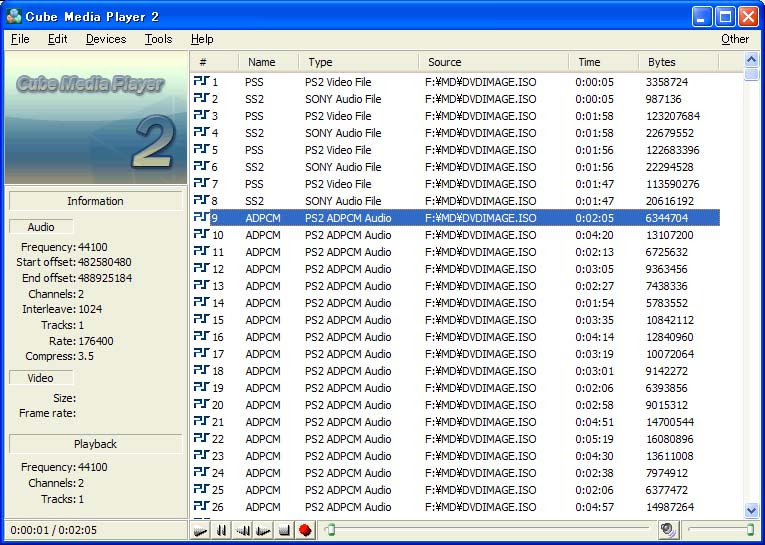Click the file icon of row 1
This screenshot has width=765, height=545.
pyautogui.click(x=201, y=81)
